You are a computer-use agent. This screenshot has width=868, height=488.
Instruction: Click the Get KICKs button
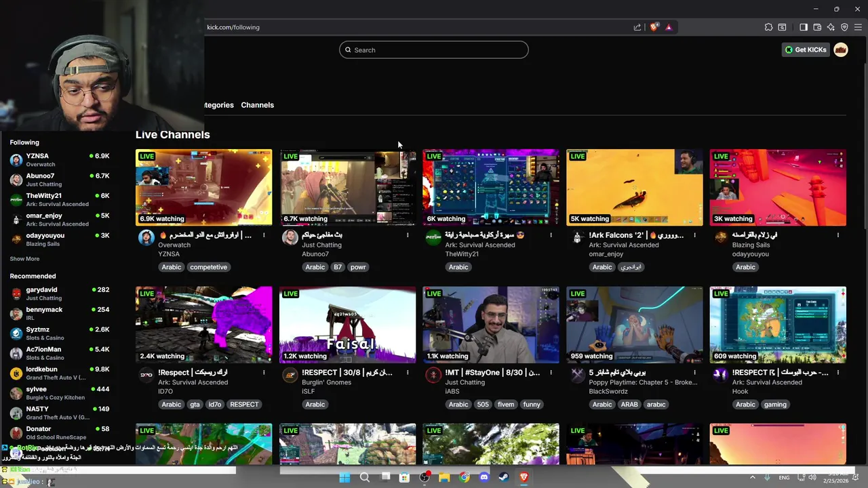tap(806, 49)
